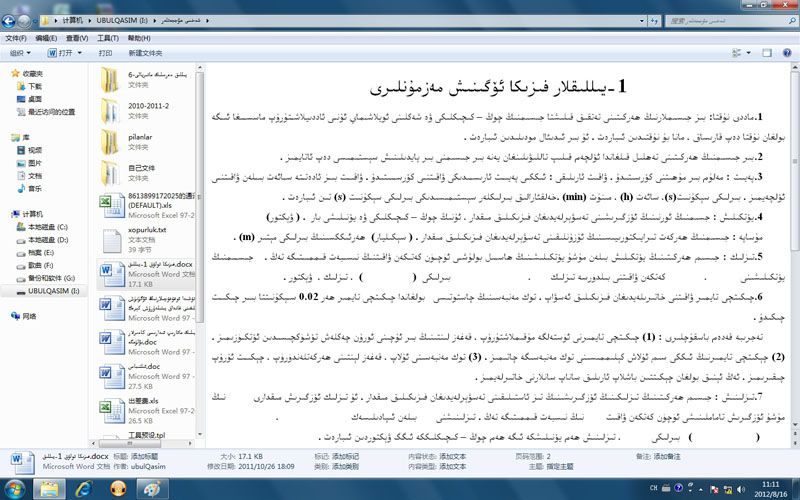This screenshot has width=800, height=500.
Task: Open the 帮助(H) menu
Action: (139, 38)
